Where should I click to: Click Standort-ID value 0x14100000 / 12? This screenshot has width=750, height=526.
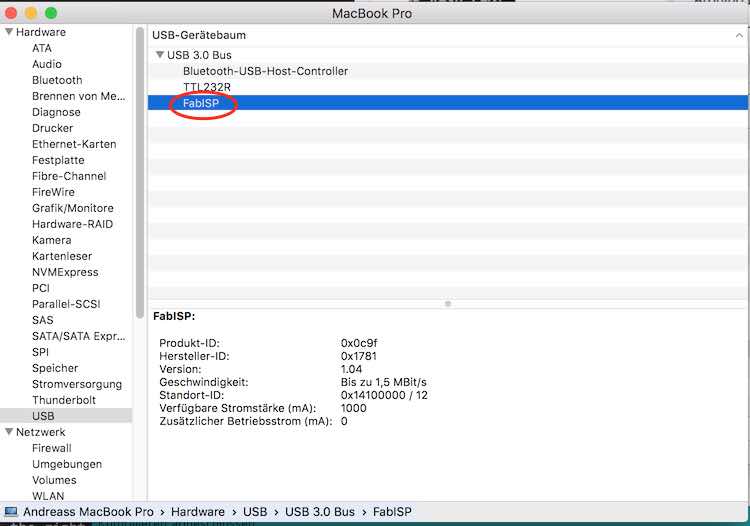384,395
